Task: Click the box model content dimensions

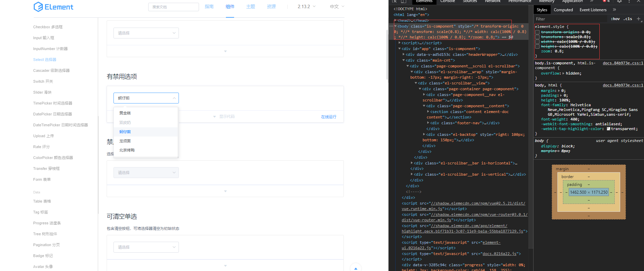Action: click(x=589, y=192)
